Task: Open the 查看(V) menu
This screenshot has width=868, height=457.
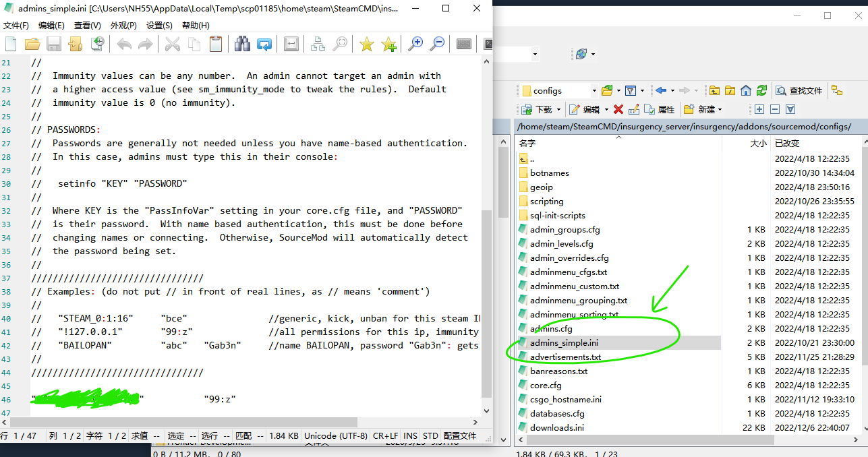Action: (x=88, y=26)
